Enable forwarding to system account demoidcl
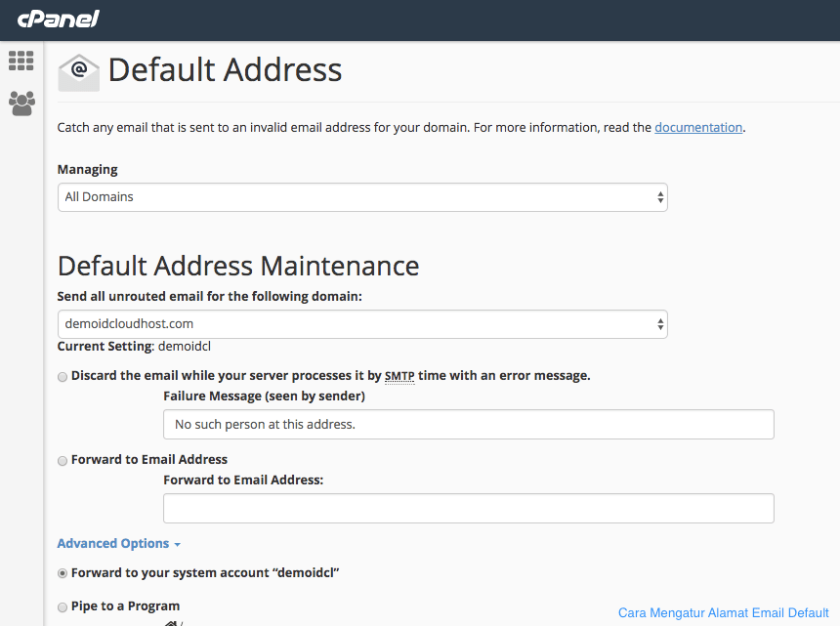This screenshot has height=626, width=840. pyautogui.click(x=63, y=573)
